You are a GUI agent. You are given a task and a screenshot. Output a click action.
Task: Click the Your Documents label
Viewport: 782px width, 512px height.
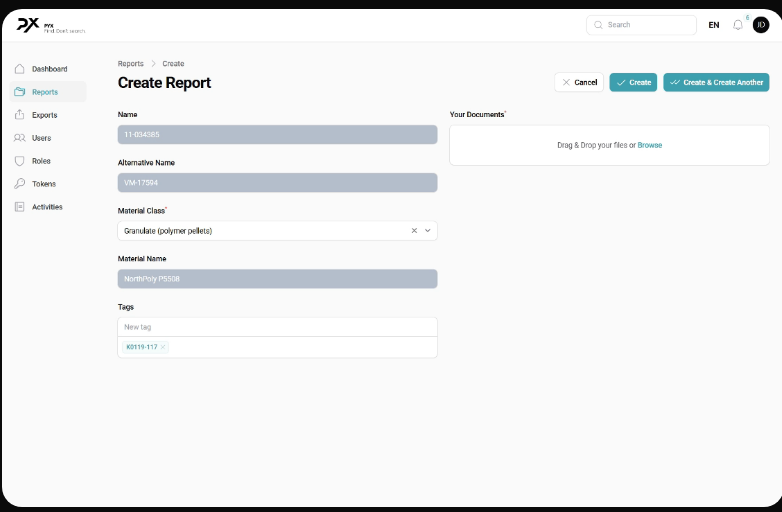[x=477, y=114]
